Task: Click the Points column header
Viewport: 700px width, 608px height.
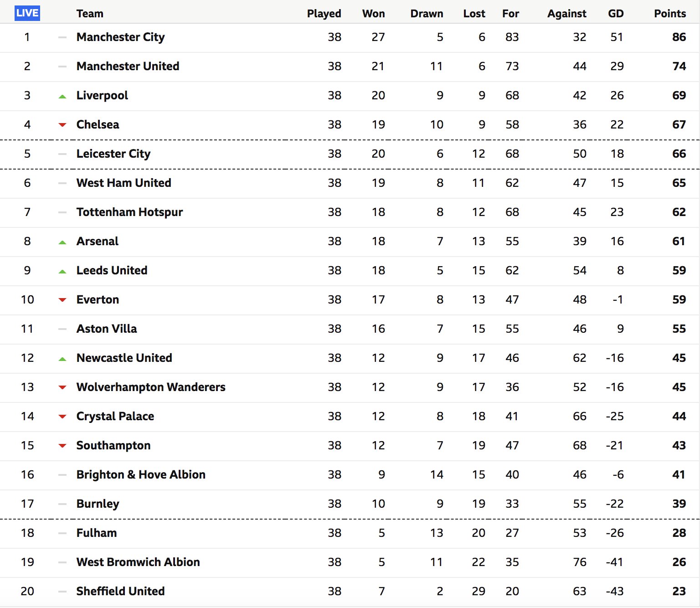Action: (x=669, y=14)
